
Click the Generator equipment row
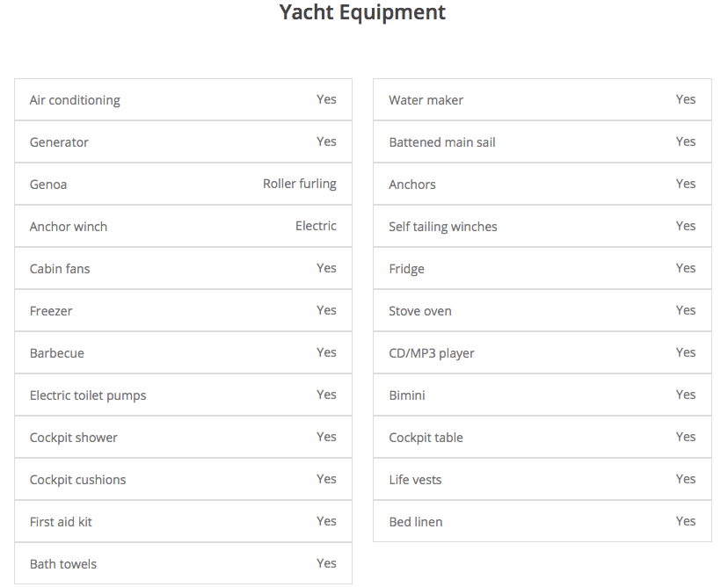[59, 142]
